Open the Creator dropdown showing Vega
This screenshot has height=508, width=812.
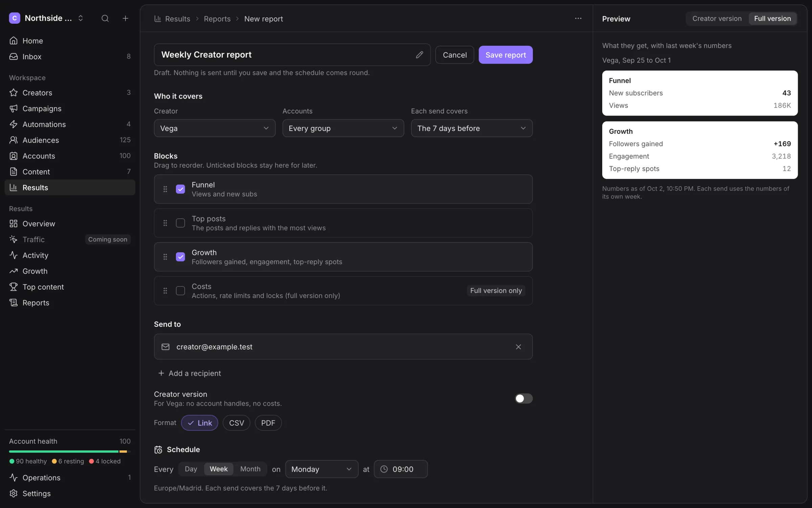point(215,128)
